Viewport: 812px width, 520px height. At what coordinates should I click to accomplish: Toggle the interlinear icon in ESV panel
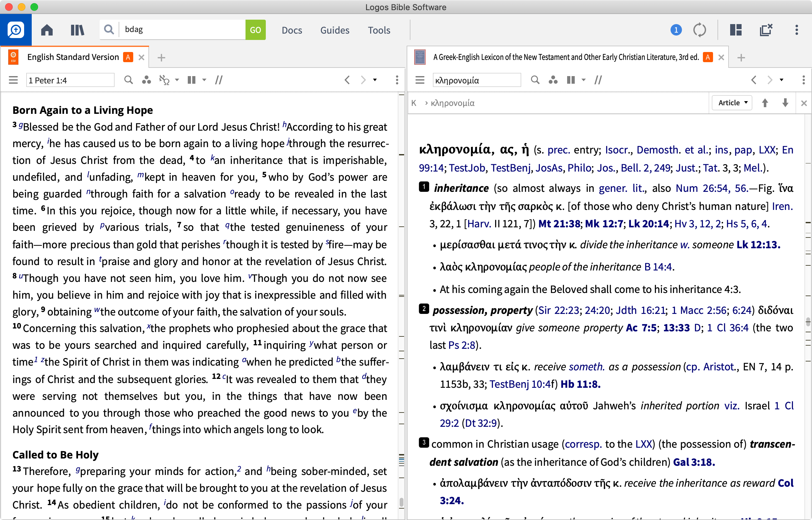click(164, 80)
